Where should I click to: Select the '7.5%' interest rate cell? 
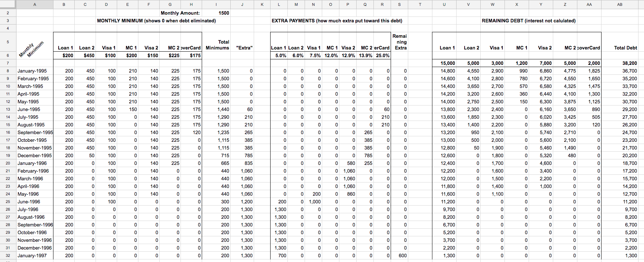coord(313,55)
